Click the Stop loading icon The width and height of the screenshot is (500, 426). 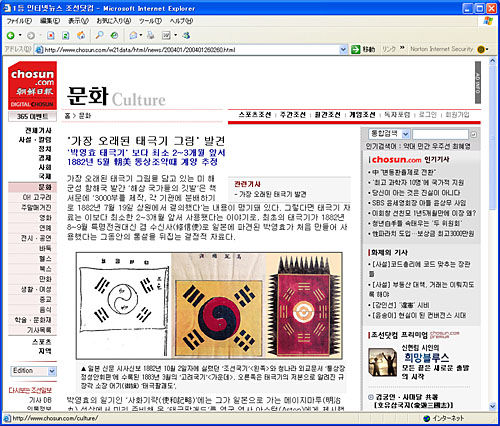point(50,35)
